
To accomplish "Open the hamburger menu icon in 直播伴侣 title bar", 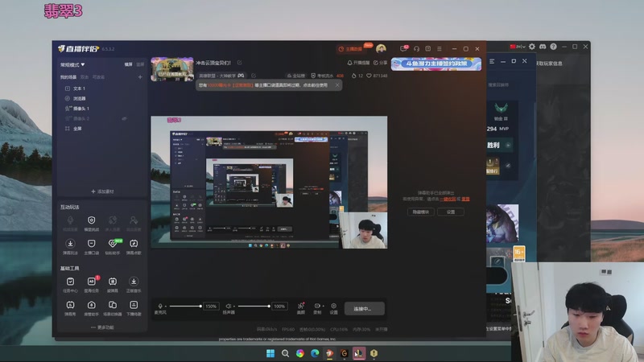I will click(440, 48).
